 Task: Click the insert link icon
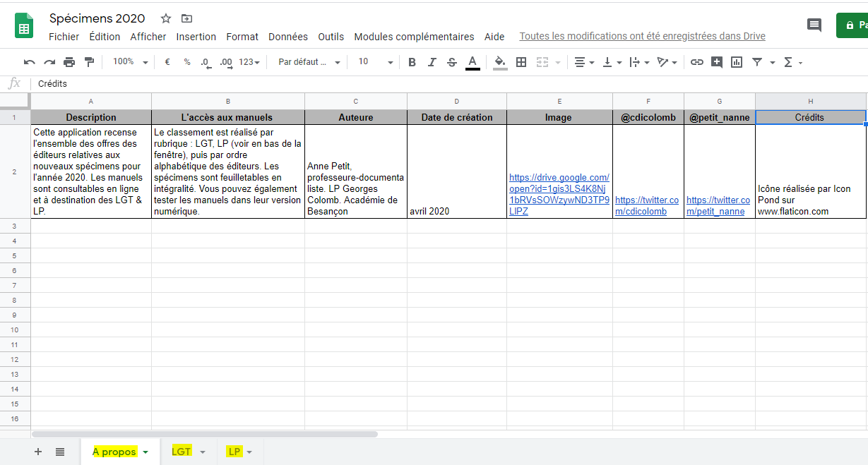697,62
